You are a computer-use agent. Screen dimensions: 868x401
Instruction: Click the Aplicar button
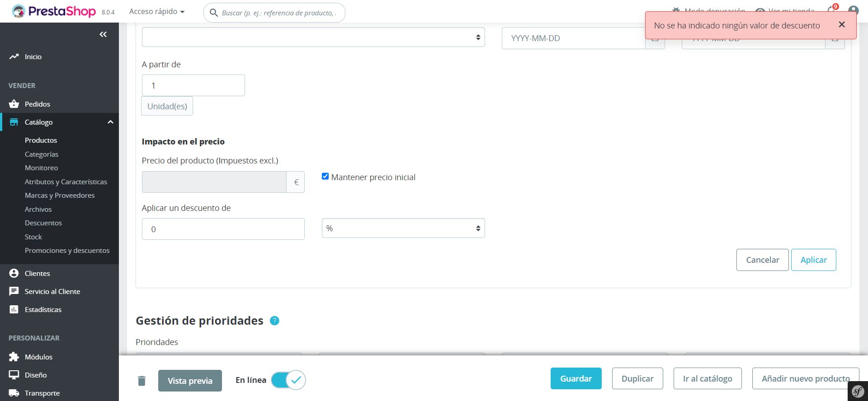click(813, 260)
